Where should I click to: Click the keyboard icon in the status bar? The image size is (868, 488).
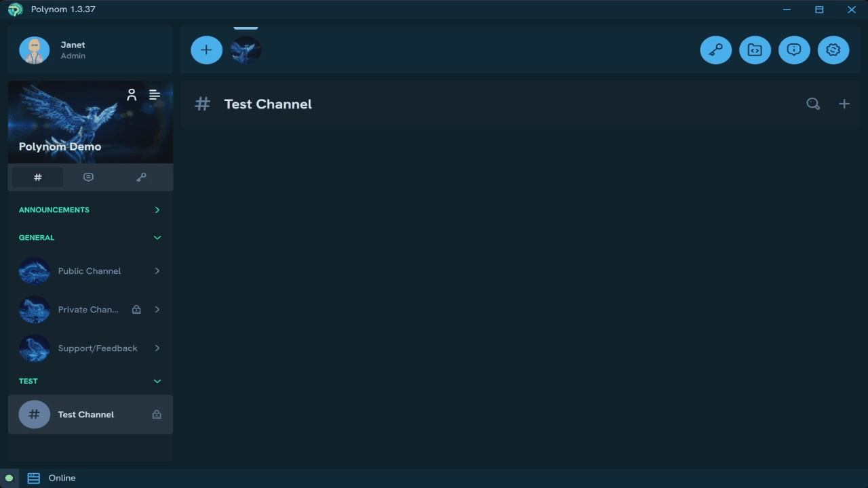(x=34, y=478)
